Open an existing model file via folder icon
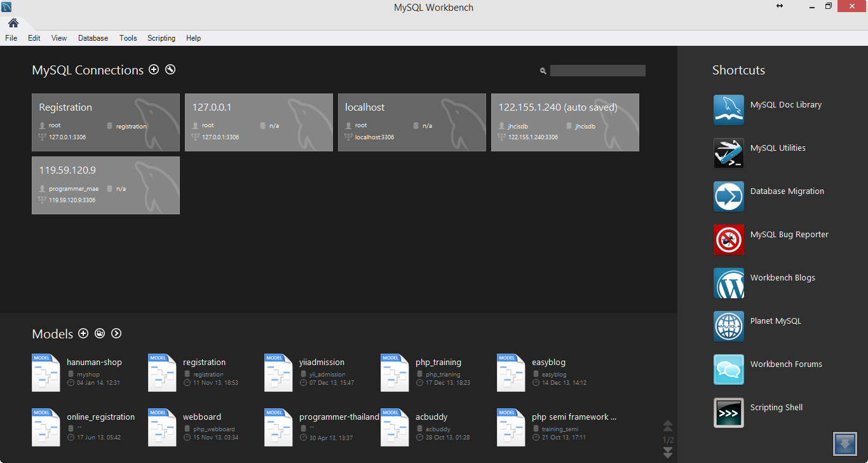Screen dimensions: 868x463 coord(100,333)
